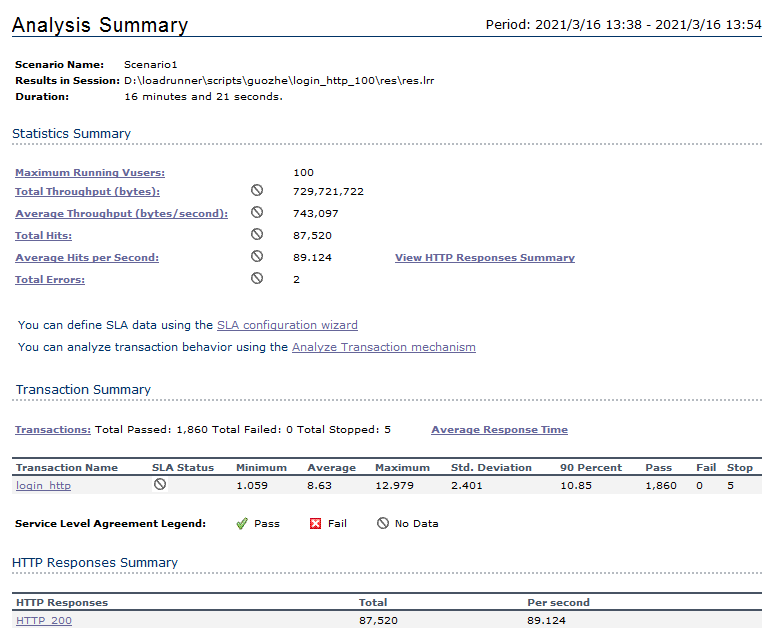
Task: Click No Data icon in SLA legend
Action: click(x=382, y=523)
